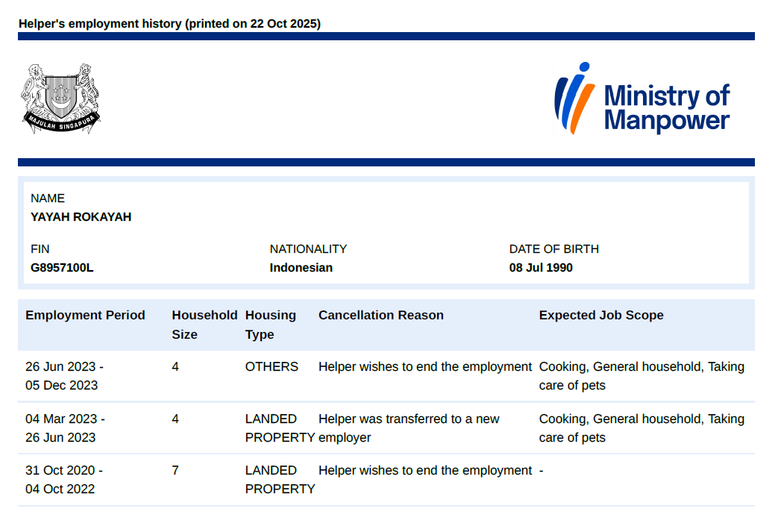Click the 04 Mar 2023 - 26 Jun 2023 period
This screenshot has width=784, height=532.
(x=65, y=428)
